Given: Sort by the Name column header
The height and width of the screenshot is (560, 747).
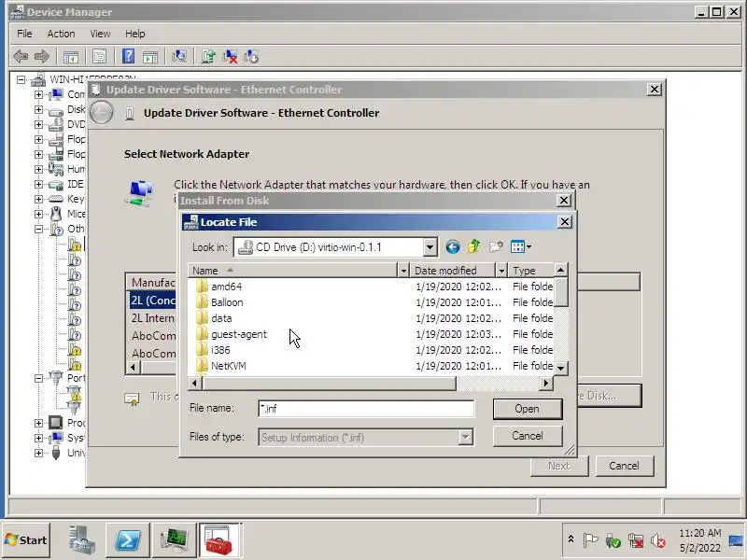Looking at the screenshot, I should [x=293, y=271].
